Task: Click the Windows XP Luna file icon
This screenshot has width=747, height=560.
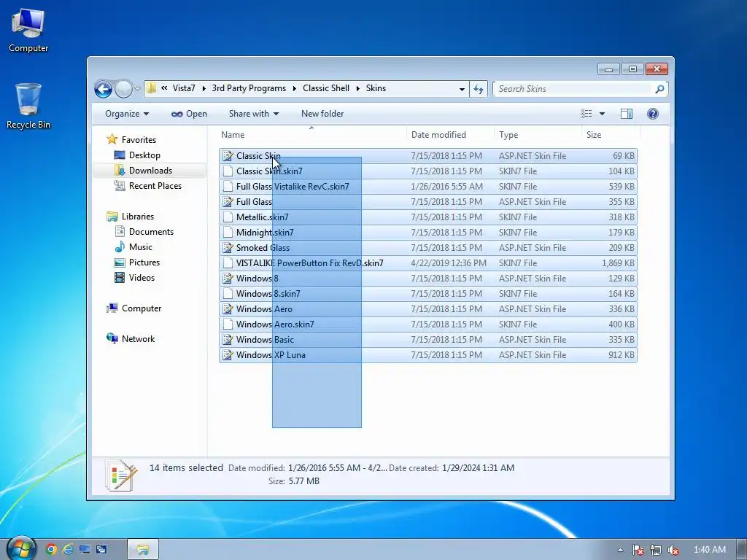Action: coord(228,355)
